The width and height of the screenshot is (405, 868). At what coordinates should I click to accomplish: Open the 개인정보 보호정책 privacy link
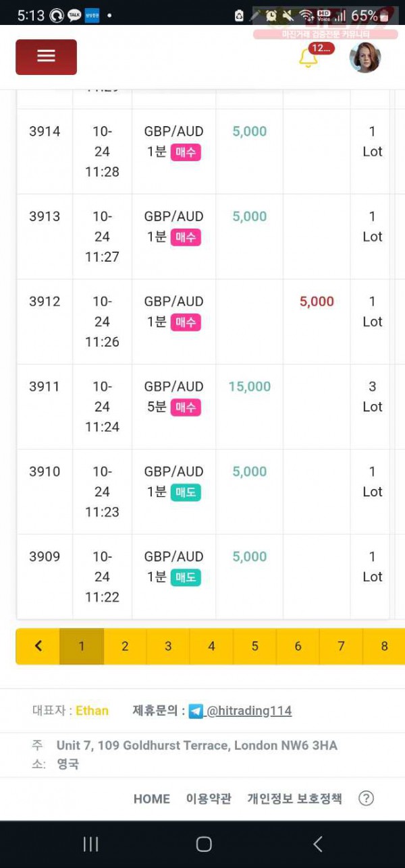pos(294,799)
